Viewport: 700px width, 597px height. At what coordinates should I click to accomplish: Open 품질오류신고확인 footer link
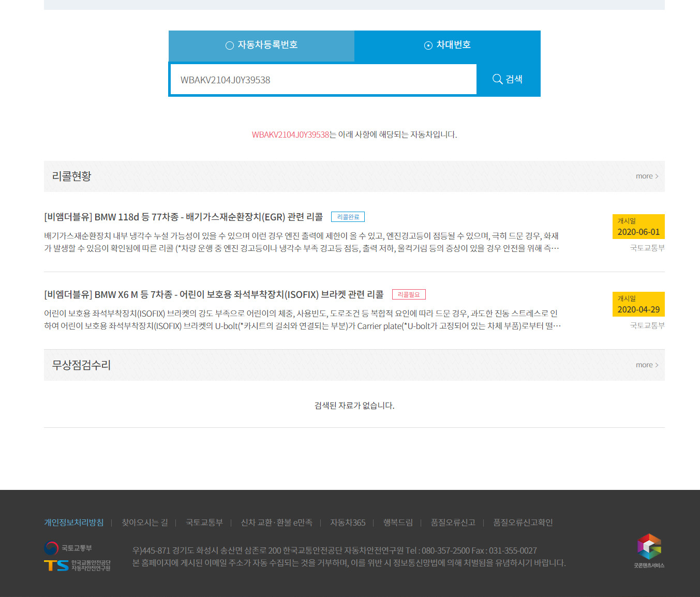(x=523, y=523)
